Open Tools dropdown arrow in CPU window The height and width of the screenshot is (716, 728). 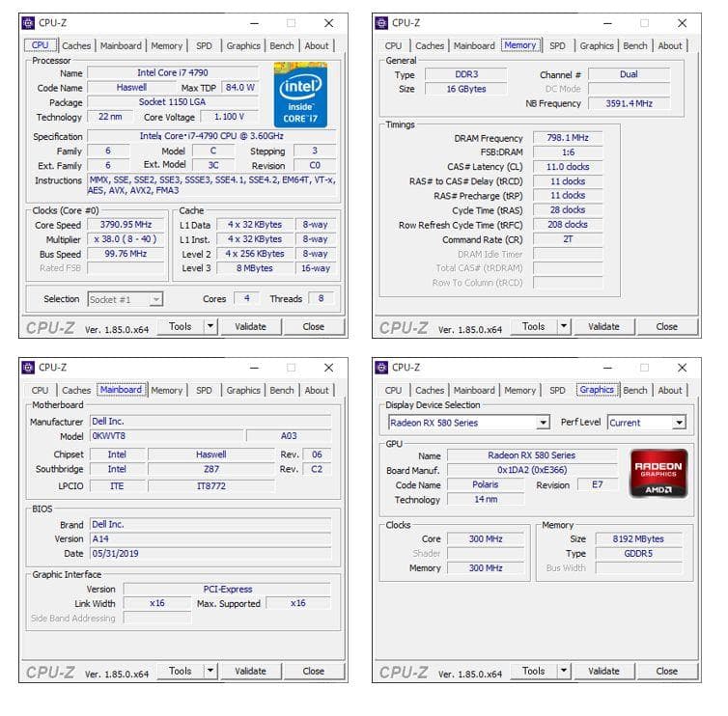tap(210, 326)
